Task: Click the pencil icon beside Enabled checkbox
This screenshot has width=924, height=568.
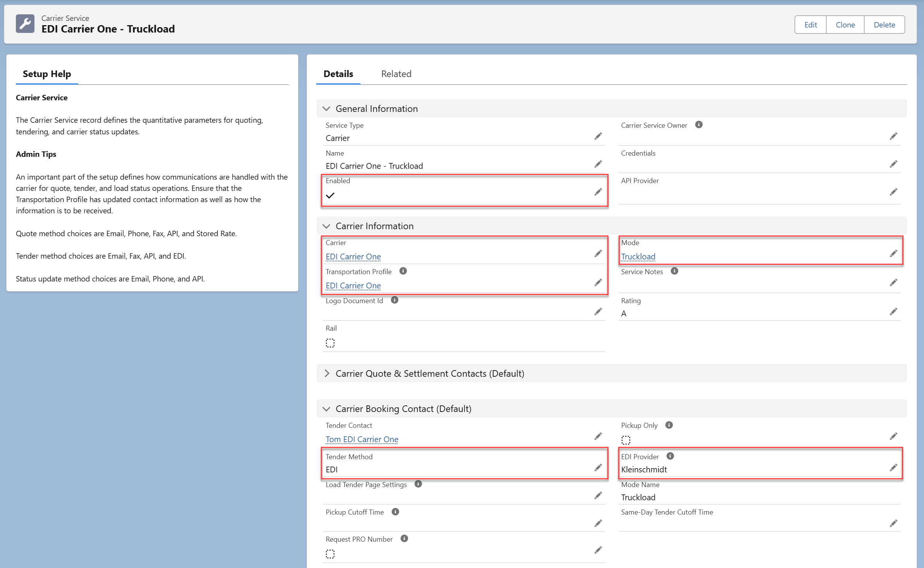Action: (x=598, y=192)
